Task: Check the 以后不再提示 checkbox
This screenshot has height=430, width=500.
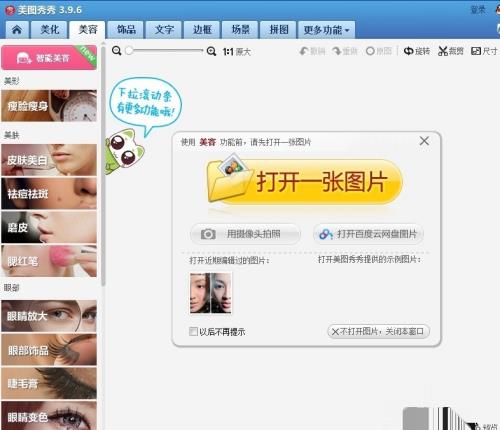Action: 193,331
